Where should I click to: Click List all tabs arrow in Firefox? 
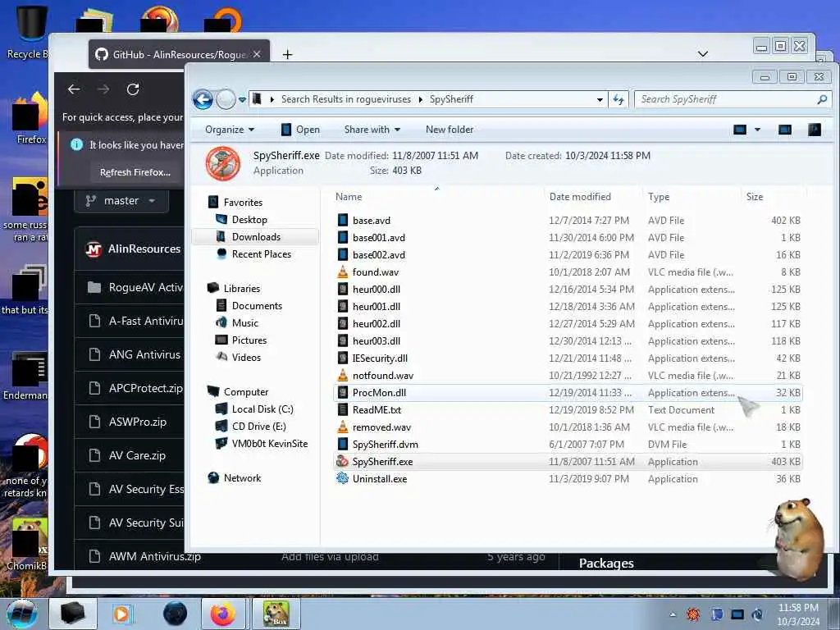[703, 53]
